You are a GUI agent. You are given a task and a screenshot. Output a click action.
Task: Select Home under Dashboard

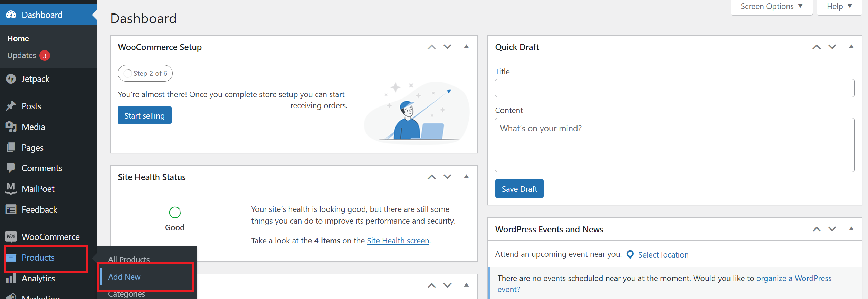[18, 38]
